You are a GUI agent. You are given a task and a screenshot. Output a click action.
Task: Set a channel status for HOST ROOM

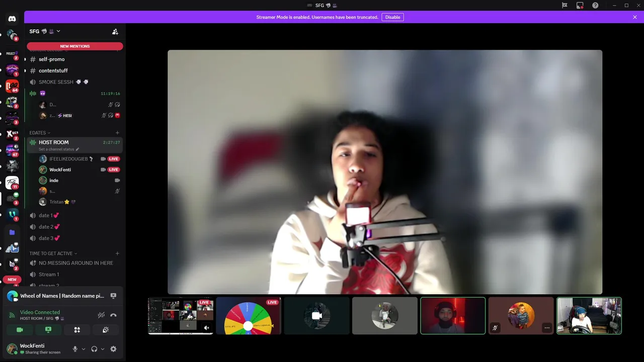pyautogui.click(x=58, y=149)
